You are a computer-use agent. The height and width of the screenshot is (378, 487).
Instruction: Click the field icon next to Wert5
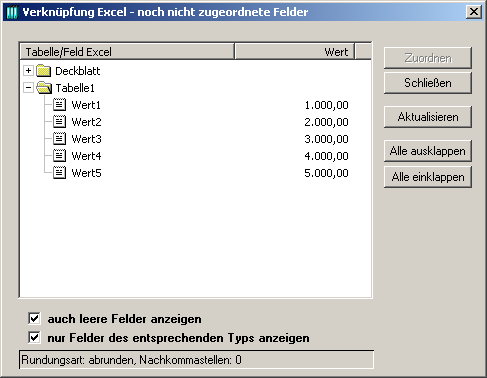coord(59,173)
